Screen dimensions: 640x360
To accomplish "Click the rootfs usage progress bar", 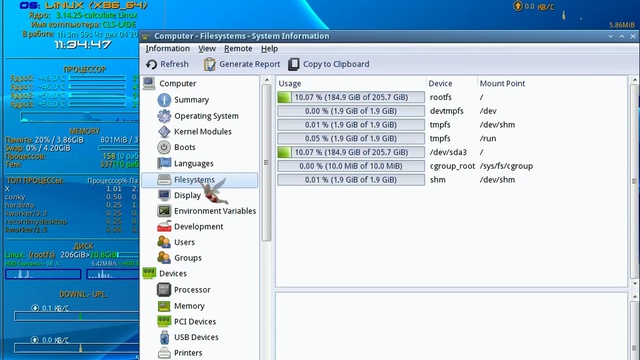I will [x=351, y=97].
